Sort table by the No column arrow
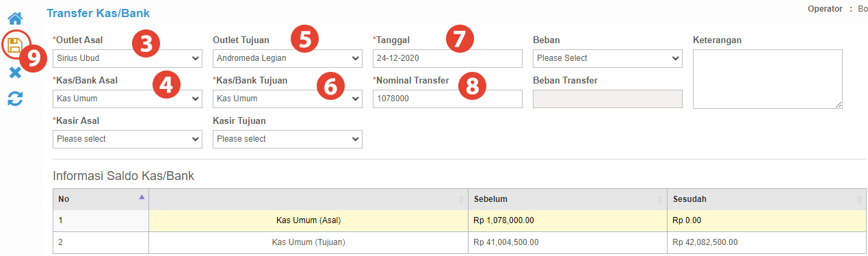Screen dimensions: 868x256 point(142,197)
